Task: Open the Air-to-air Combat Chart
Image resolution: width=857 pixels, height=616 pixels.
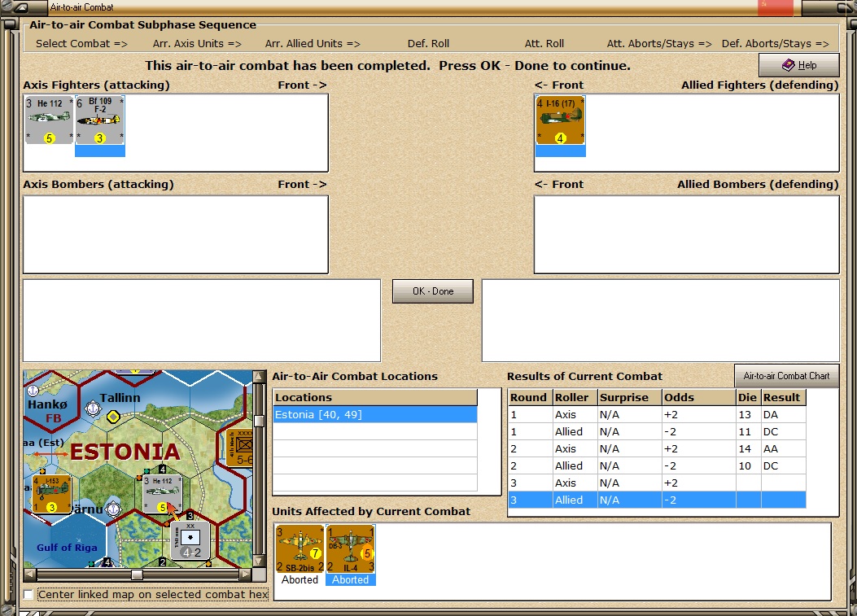Action: point(786,376)
